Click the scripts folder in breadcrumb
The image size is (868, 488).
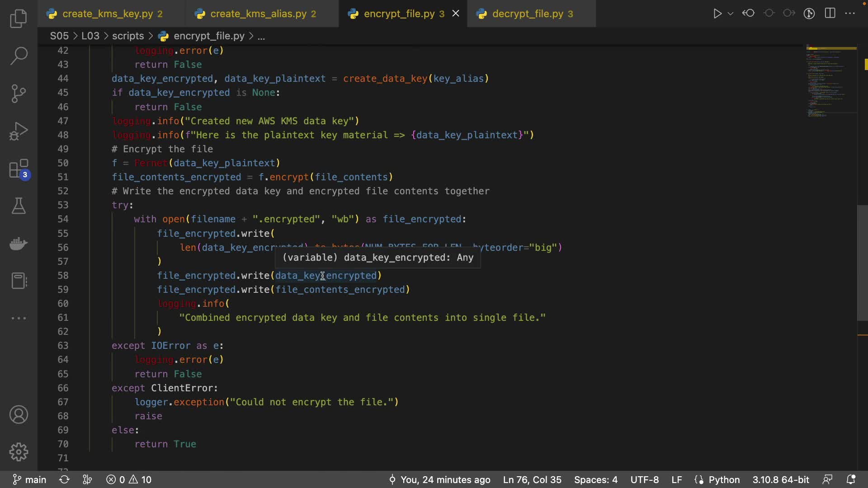click(128, 36)
